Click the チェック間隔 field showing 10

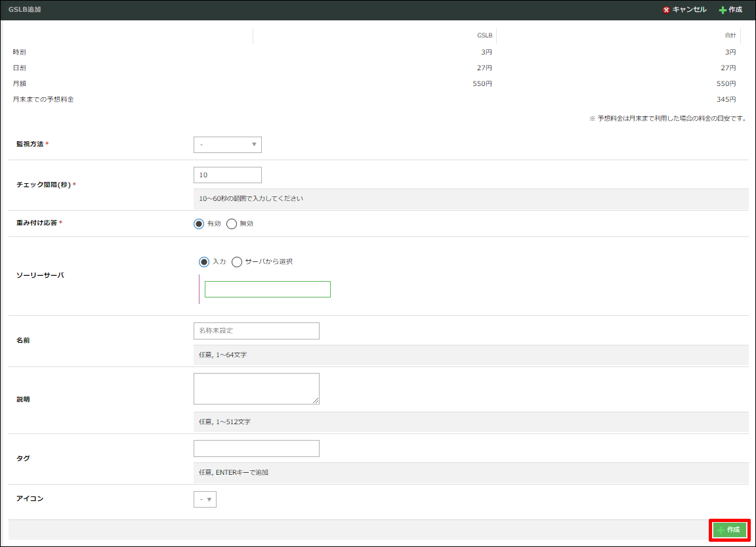228,175
